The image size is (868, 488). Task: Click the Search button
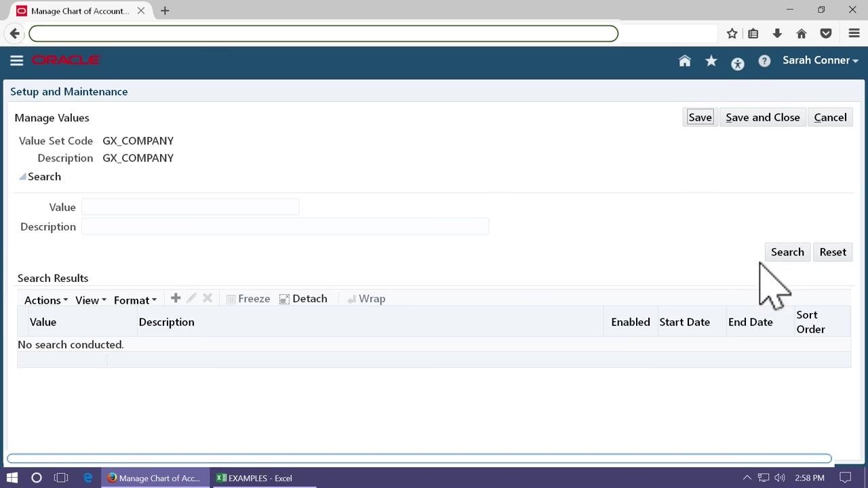[787, 252]
